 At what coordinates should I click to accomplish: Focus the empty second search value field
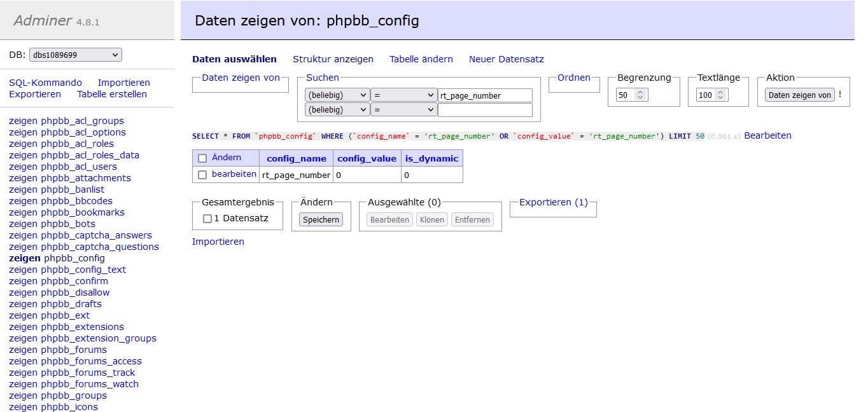tap(485, 110)
